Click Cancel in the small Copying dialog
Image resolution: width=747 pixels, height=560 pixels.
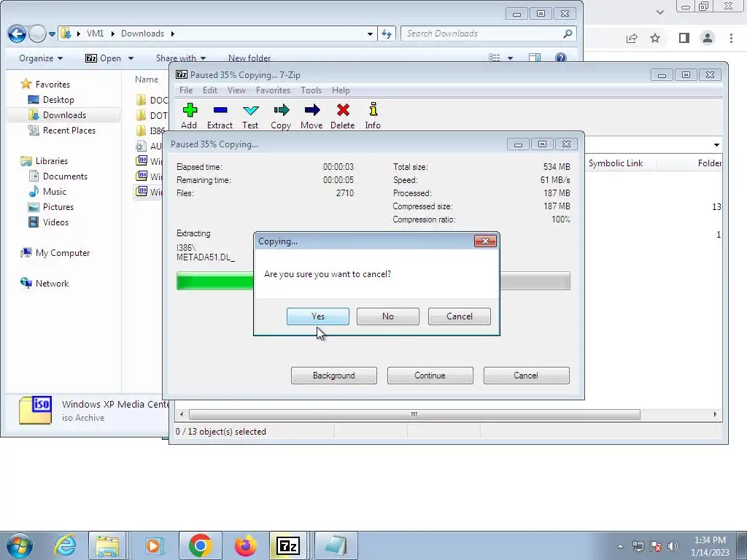pos(460,316)
